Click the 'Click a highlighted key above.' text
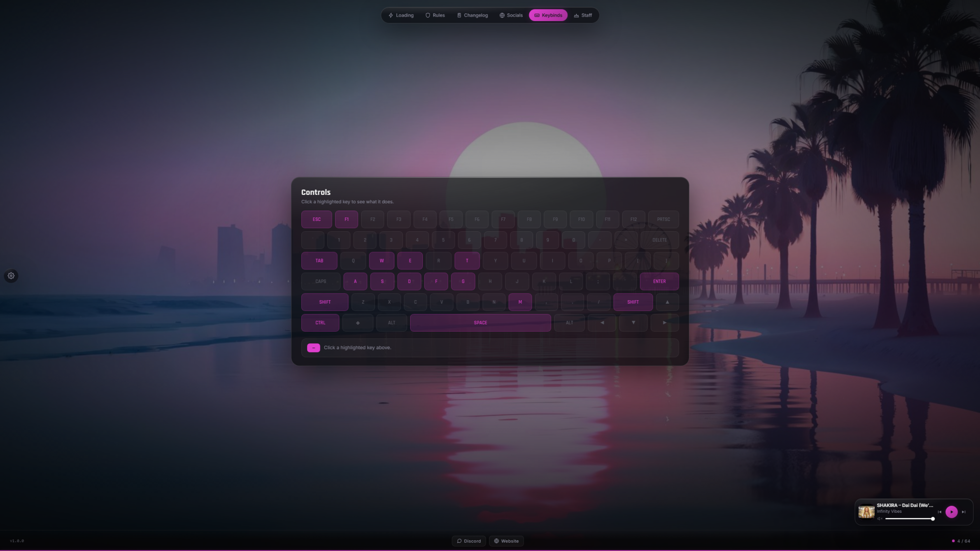The height and width of the screenshot is (551, 980). [x=357, y=348]
